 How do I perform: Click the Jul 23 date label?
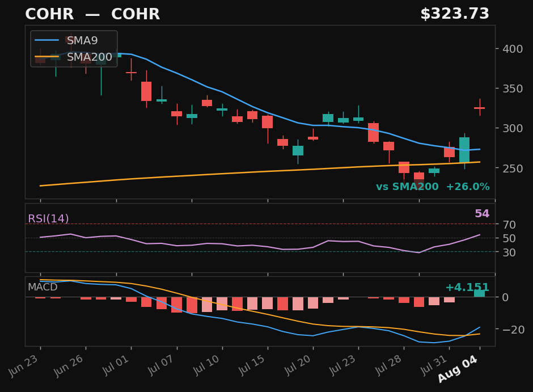pyautogui.click(x=343, y=365)
